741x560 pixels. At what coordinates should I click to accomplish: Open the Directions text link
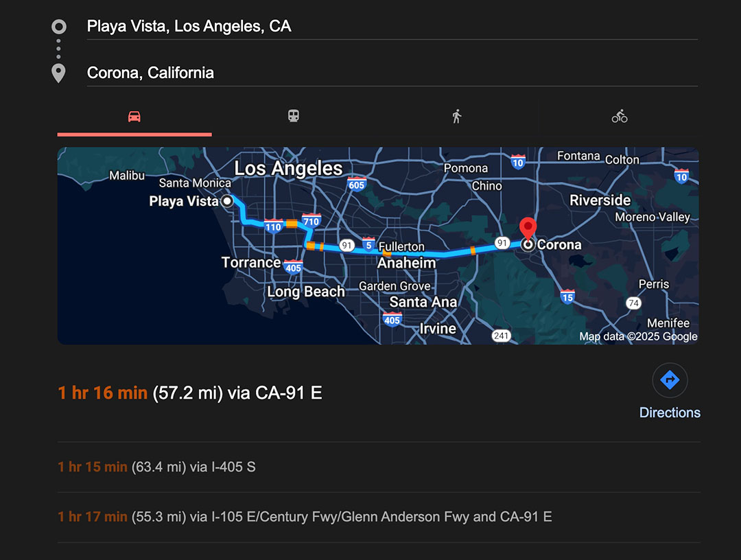670,412
